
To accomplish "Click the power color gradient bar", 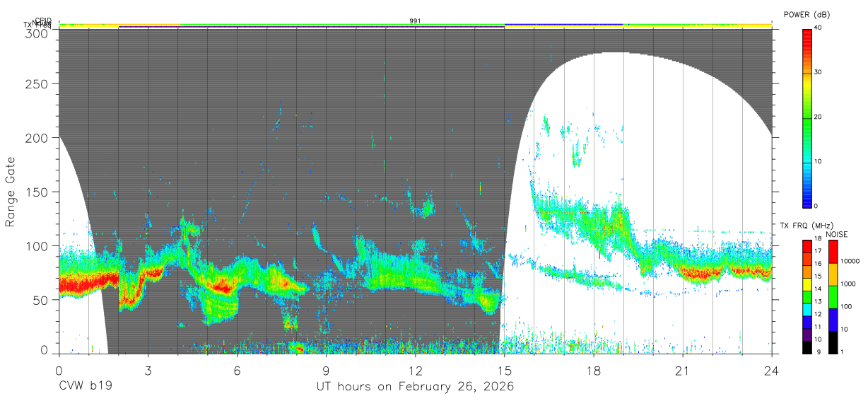I will [x=807, y=118].
